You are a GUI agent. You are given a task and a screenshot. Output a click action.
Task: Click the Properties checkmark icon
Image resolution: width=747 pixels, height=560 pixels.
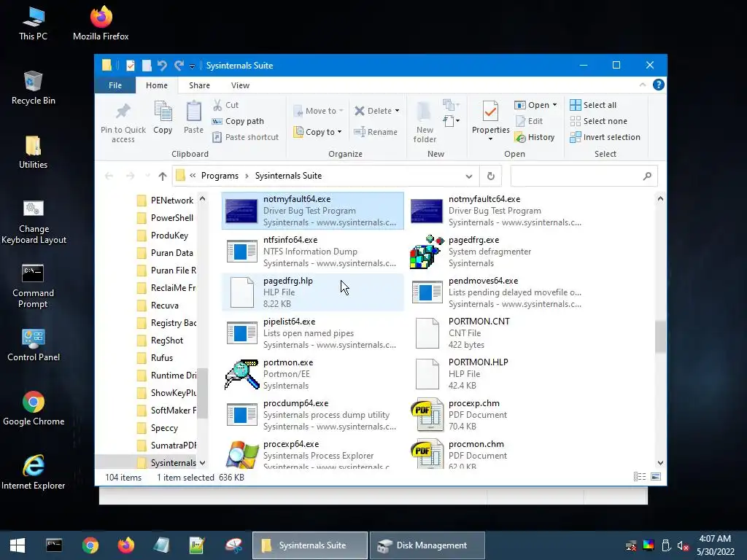(490, 112)
